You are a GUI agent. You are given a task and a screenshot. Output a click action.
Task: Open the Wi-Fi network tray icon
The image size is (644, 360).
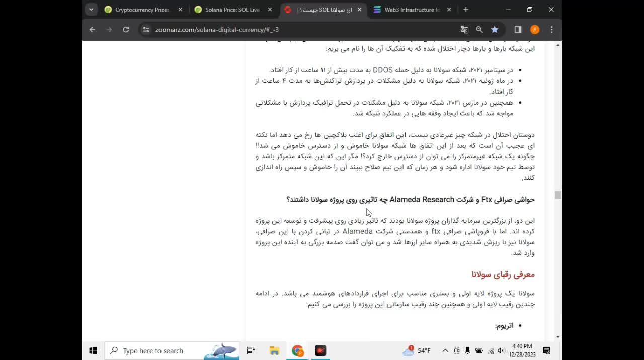(x=491, y=350)
